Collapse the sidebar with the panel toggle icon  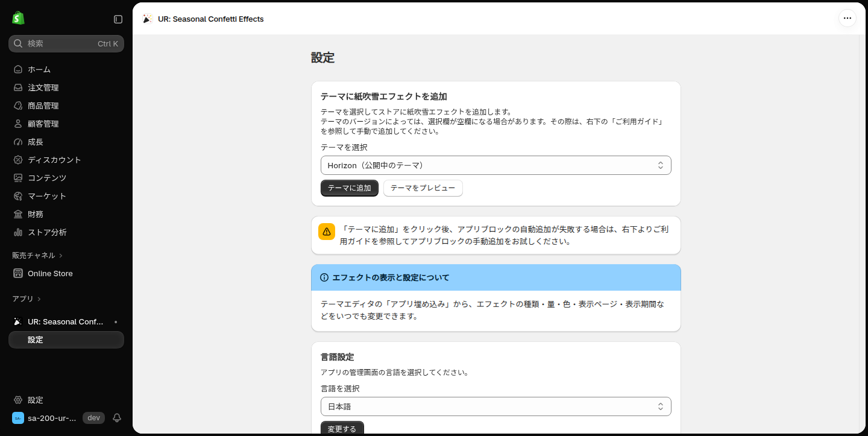coord(118,19)
